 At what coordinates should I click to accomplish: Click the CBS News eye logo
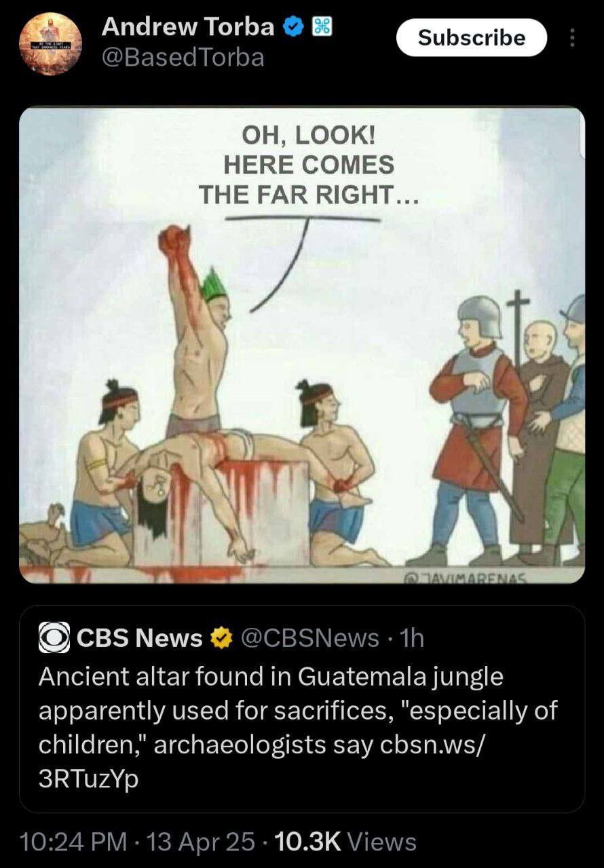pos(54,637)
